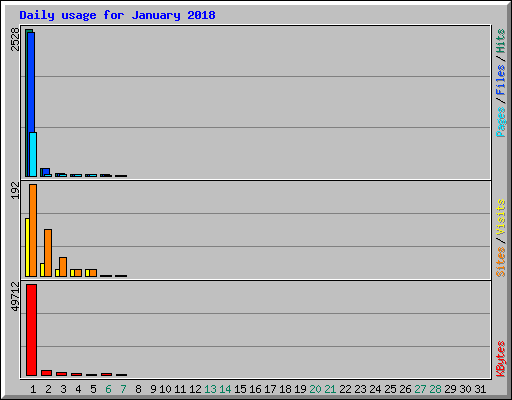This screenshot has width=512, height=400.
Task: Click green day 14 on the x-axis
Action: 225,389
